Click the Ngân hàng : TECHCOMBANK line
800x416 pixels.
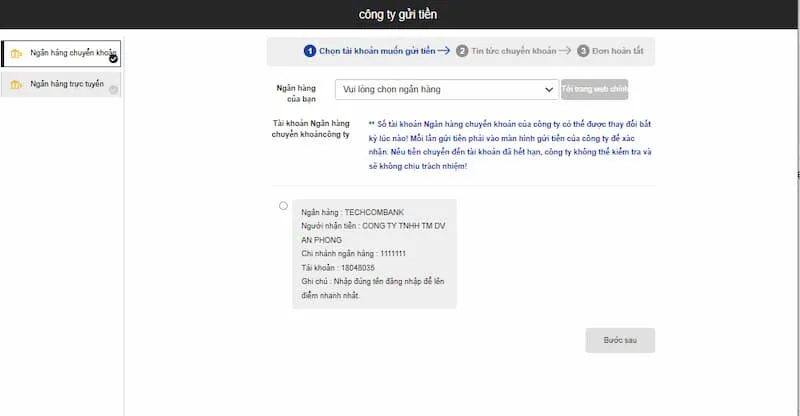tap(353, 212)
